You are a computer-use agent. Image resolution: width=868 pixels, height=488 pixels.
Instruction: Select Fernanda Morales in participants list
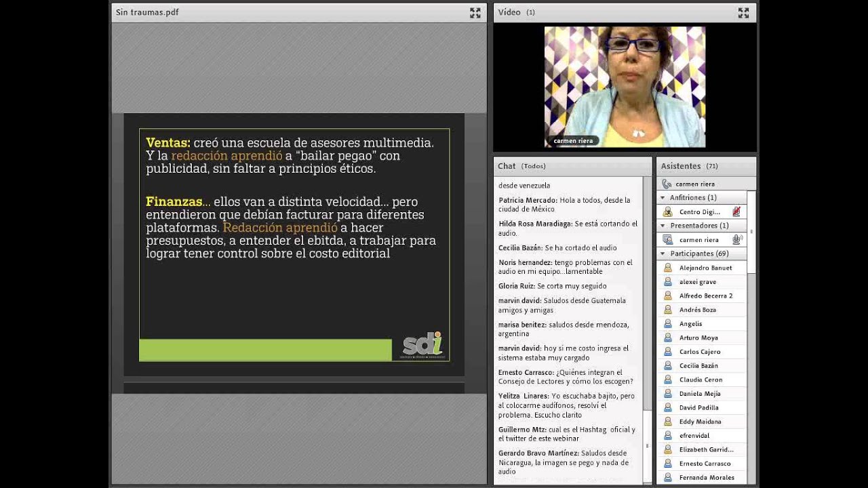pos(702,477)
